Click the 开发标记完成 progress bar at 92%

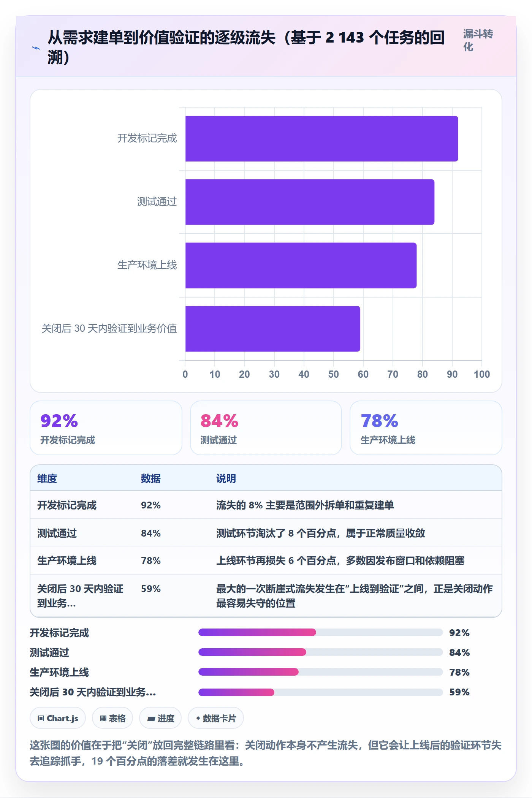click(321, 632)
